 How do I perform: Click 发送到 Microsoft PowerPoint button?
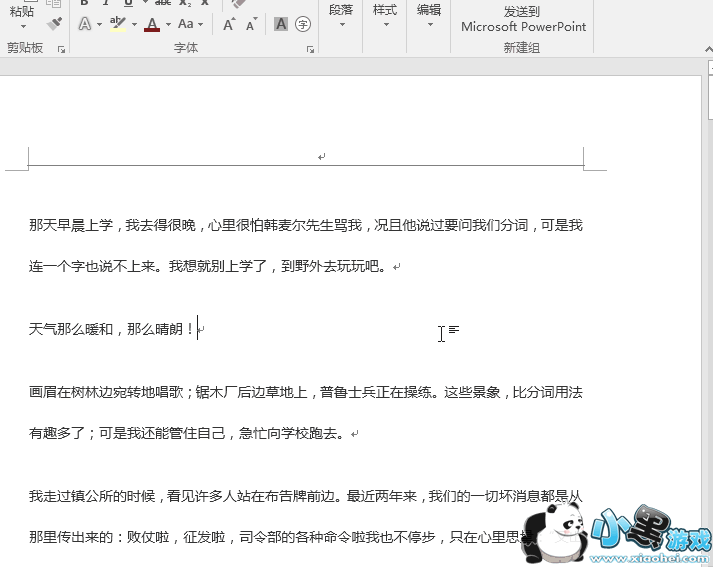tap(523, 19)
